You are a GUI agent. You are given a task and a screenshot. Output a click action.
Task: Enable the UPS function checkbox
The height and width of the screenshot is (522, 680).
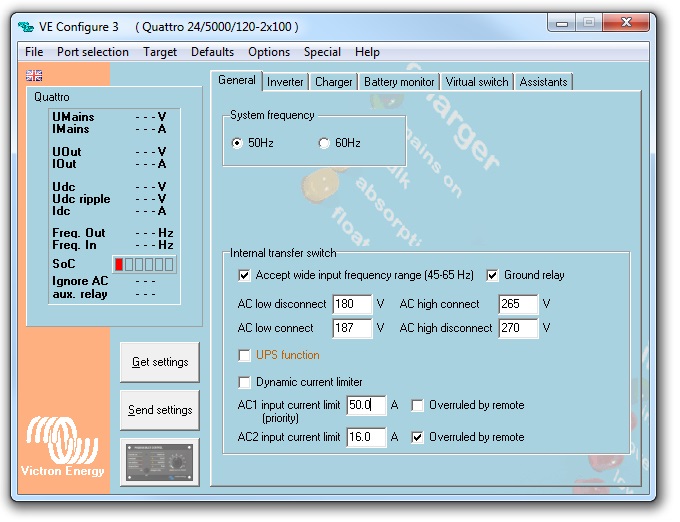click(245, 355)
